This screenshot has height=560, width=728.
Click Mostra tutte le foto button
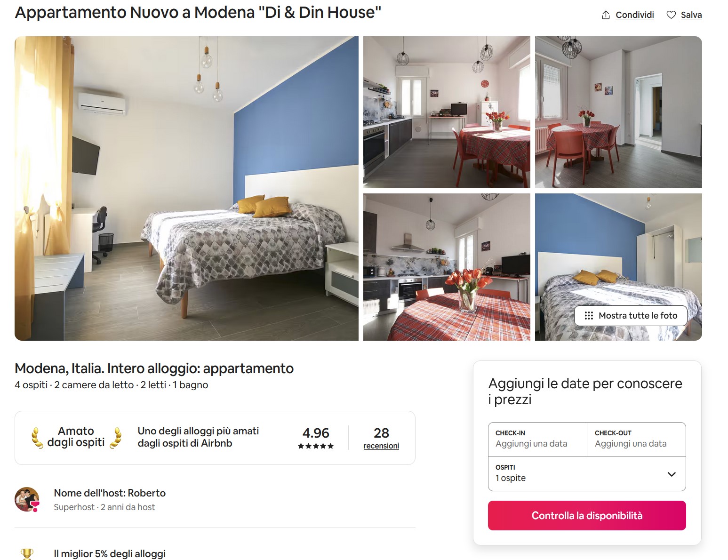point(631,316)
